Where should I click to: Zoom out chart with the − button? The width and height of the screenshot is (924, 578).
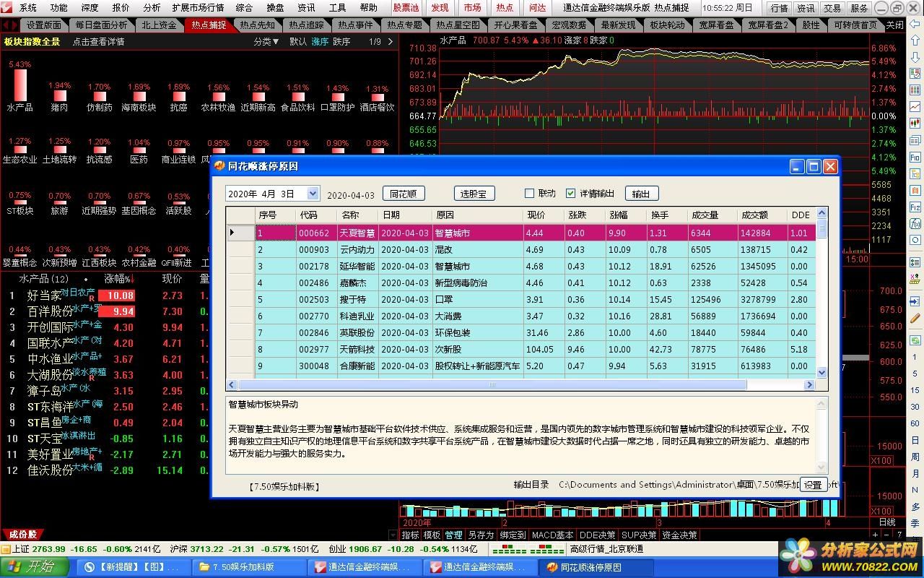point(886,535)
